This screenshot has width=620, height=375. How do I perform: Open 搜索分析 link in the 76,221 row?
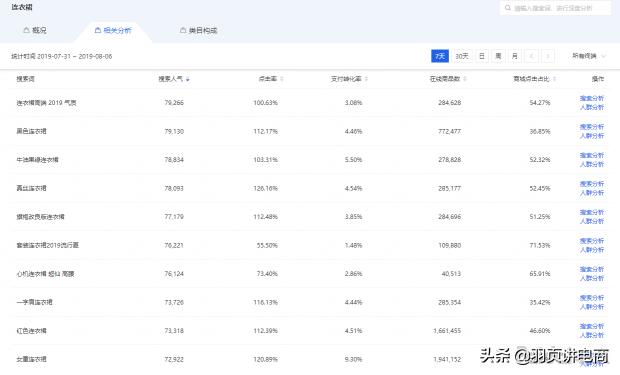click(x=592, y=241)
